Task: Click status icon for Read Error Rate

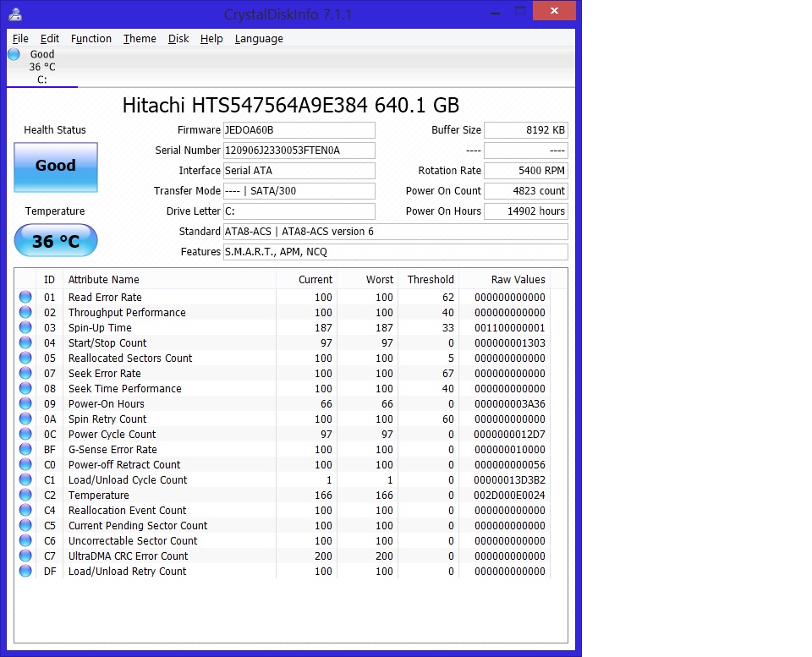Action: [25, 297]
